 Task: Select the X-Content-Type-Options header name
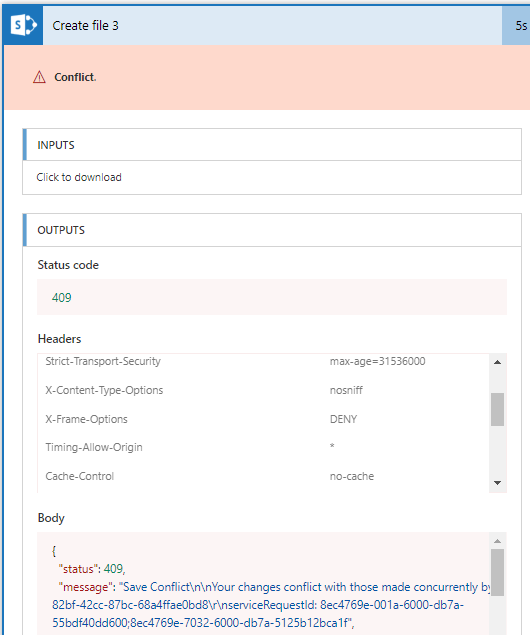104,390
